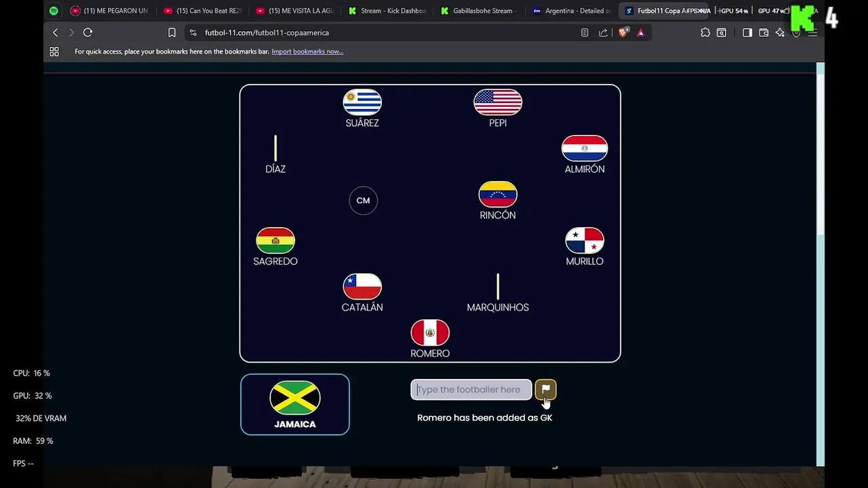Screen dimensions: 868x488
Task: Click the flag submit button next to the input
Action: point(546,389)
